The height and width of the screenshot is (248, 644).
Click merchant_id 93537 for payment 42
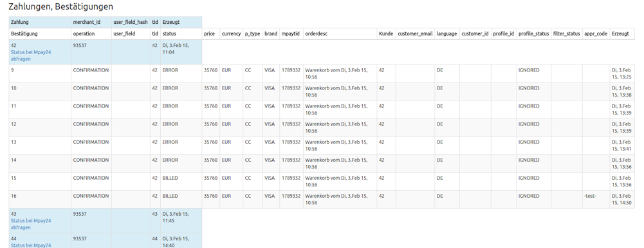point(80,45)
